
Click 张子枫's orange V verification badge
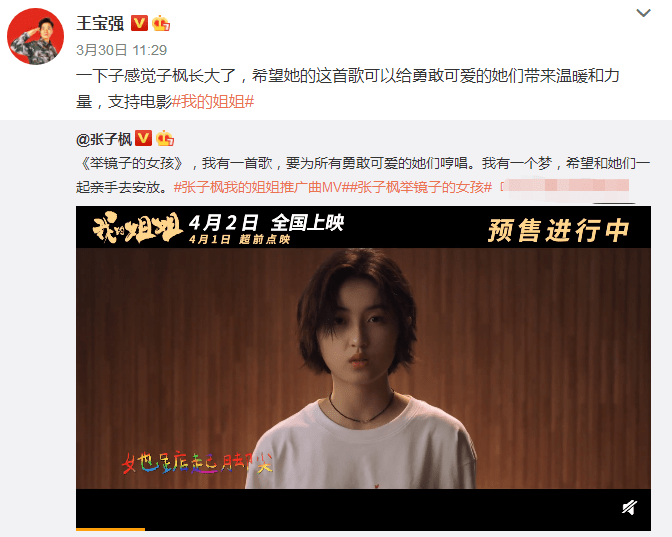tap(144, 138)
